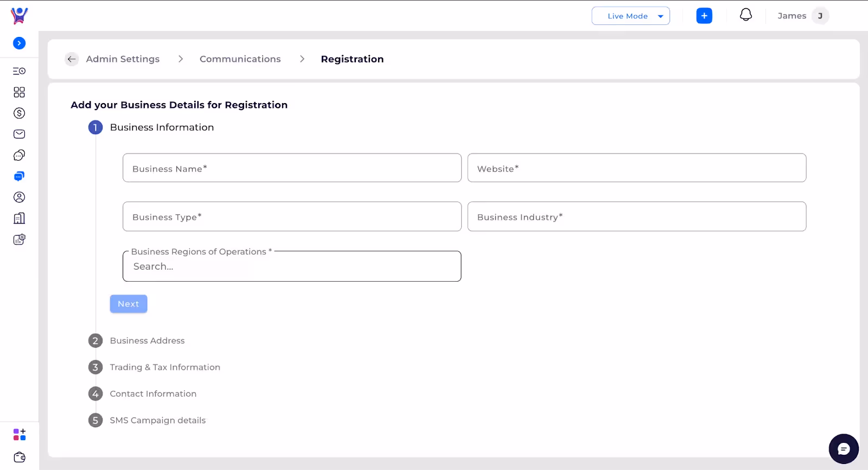868x470 pixels.
Task: Select the Business Address step
Action: coord(147,341)
